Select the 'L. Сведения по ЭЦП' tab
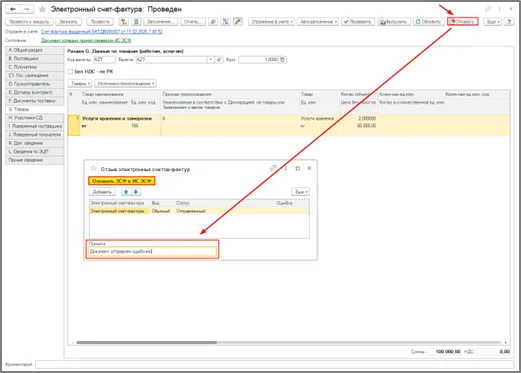The image size is (521, 373). (x=35, y=152)
